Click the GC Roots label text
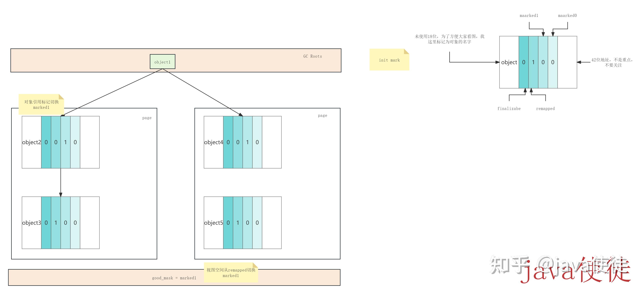The height and width of the screenshot is (294, 644). [313, 56]
